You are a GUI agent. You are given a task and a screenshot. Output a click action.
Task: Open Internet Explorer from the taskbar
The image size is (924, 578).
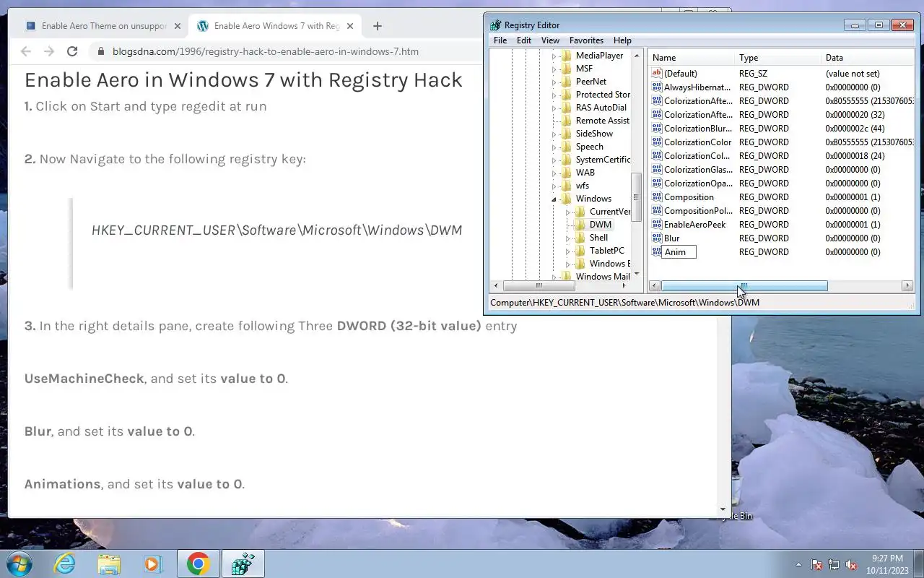pos(65,564)
